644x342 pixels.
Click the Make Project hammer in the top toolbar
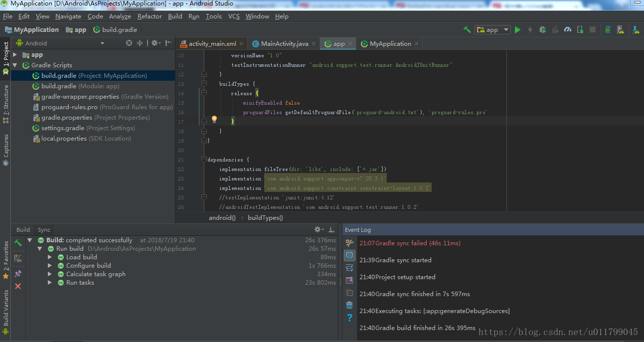click(x=467, y=29)
